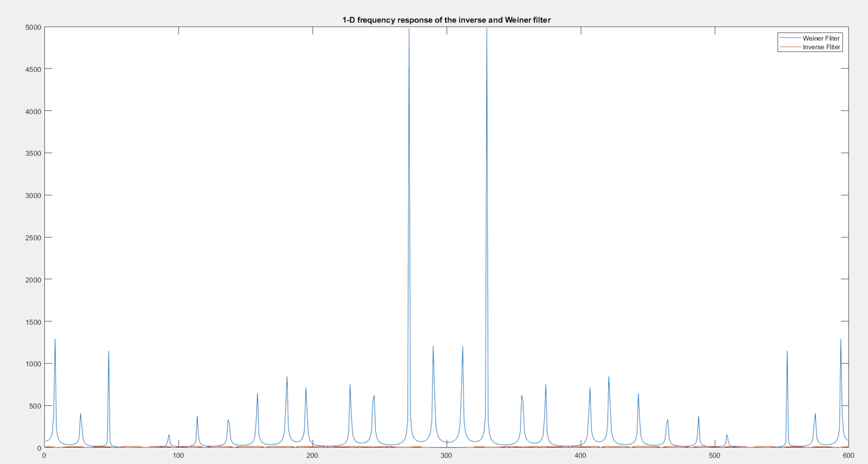Click the red line sample in legend
The image size is (868, 464).
click(x=790, y=47)
